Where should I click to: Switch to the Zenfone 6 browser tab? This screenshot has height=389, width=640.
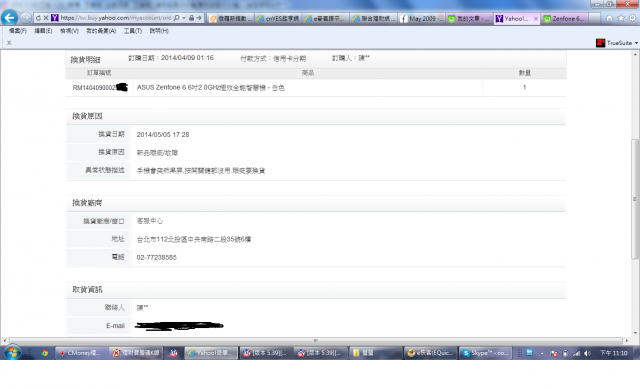(564, 19)
